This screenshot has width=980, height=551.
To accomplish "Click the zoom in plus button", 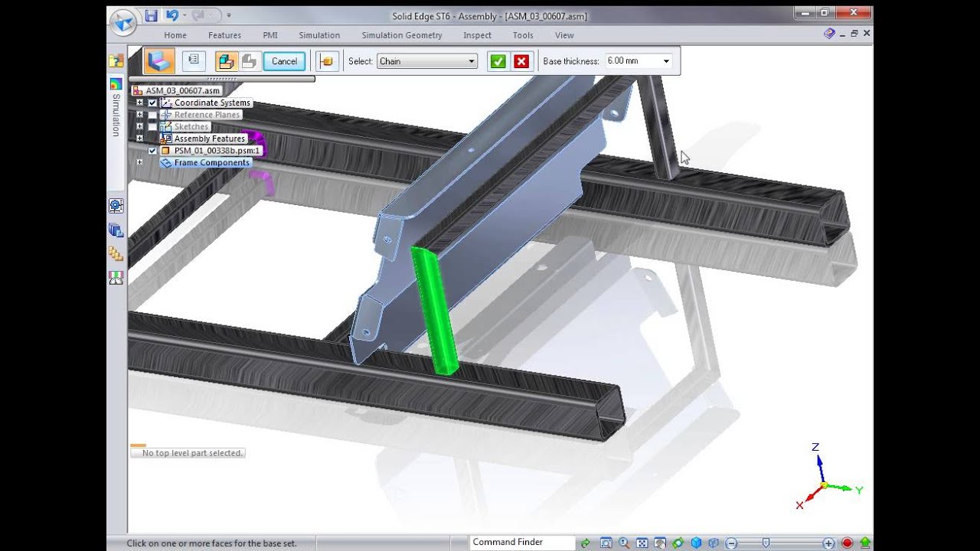I will [828, 543].
